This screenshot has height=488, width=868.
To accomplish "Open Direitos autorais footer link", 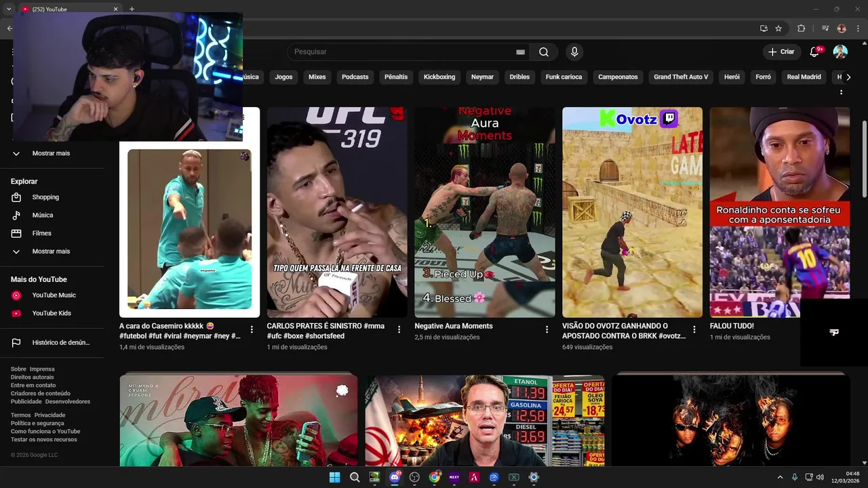I will click(33, 378).
